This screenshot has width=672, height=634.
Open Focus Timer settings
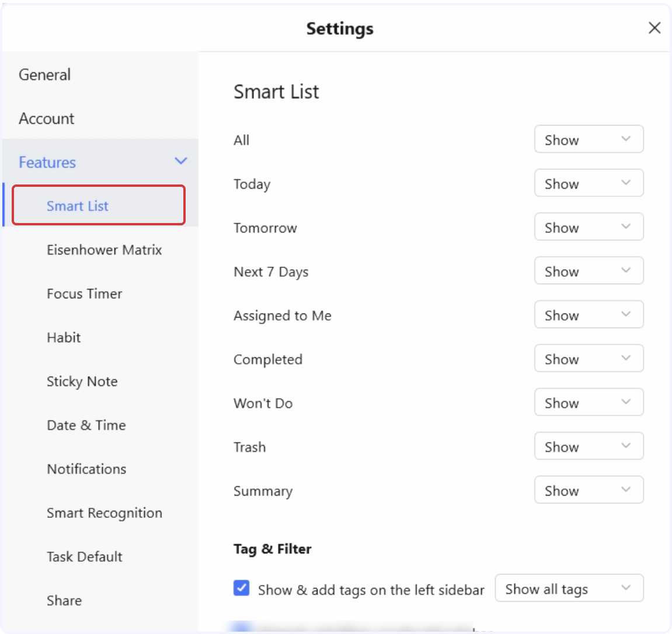(84, 294)
